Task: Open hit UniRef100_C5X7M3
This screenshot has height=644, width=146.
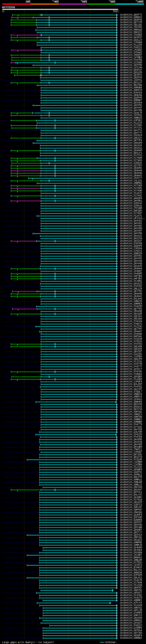Action: coord(131,27)
